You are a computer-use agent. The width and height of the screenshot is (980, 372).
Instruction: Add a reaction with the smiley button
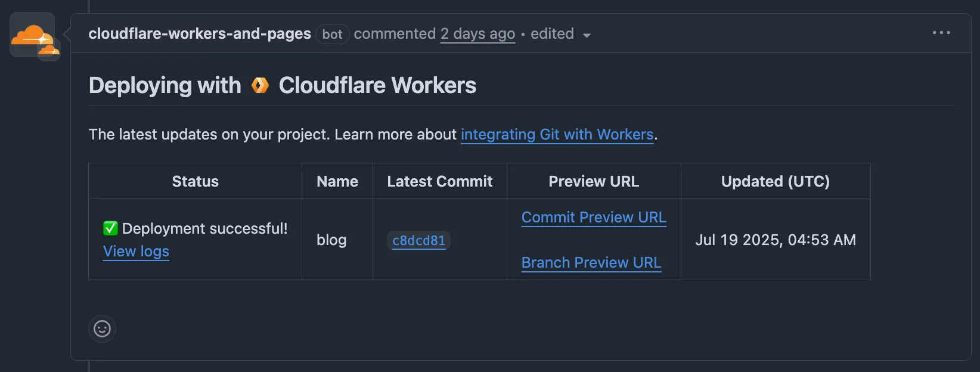click(102, 328)
